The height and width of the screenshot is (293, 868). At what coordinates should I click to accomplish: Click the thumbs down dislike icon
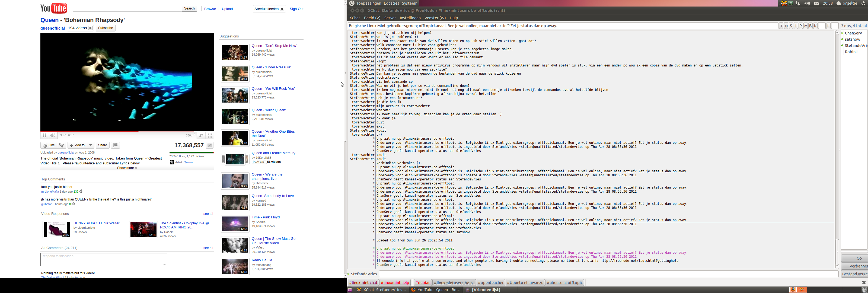click(62, 145)
